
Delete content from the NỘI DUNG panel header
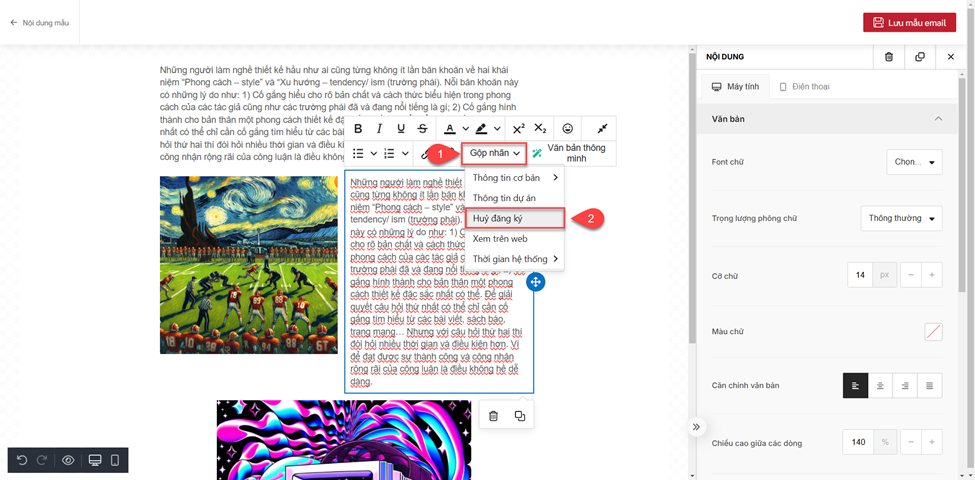coord(889,57)
